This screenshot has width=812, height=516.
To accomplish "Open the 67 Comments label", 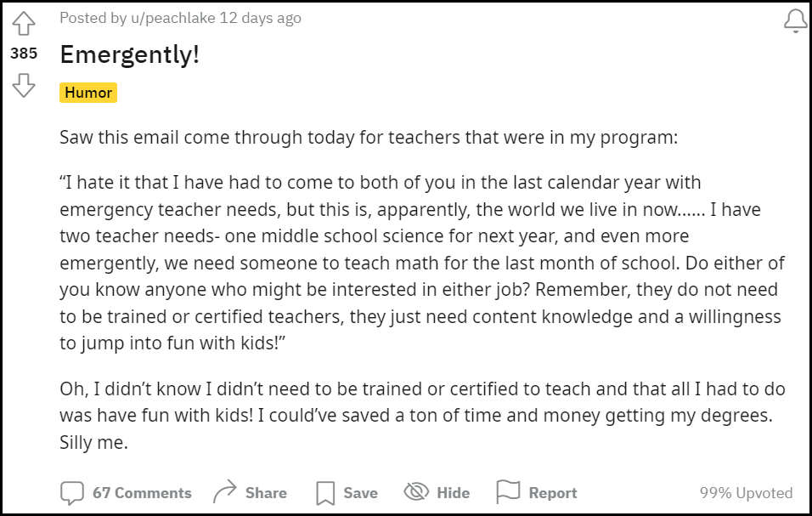I will (x=142, y=493).
